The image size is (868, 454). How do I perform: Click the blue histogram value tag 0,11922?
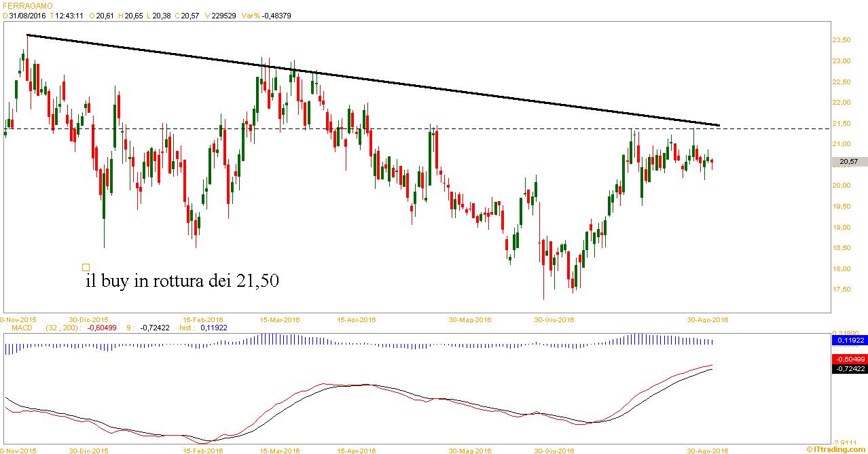[x=848, y=339]
